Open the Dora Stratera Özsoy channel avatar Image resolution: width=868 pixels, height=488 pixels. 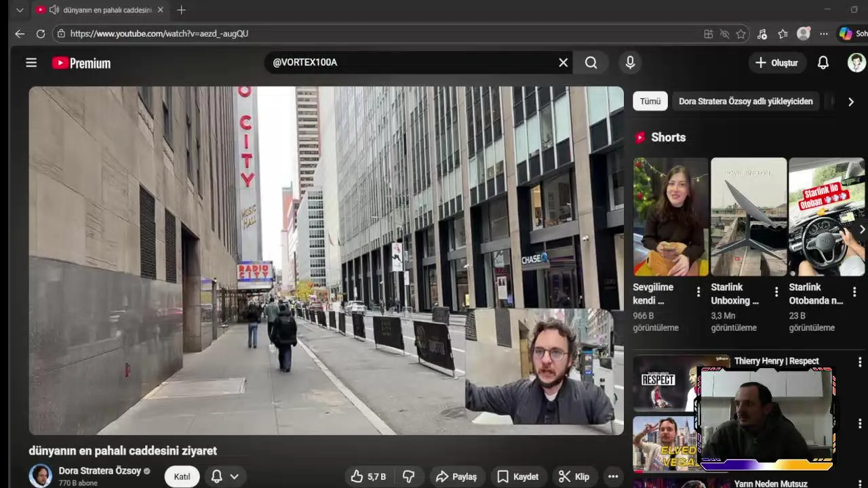pyautogui.click(x=40, y=476)
